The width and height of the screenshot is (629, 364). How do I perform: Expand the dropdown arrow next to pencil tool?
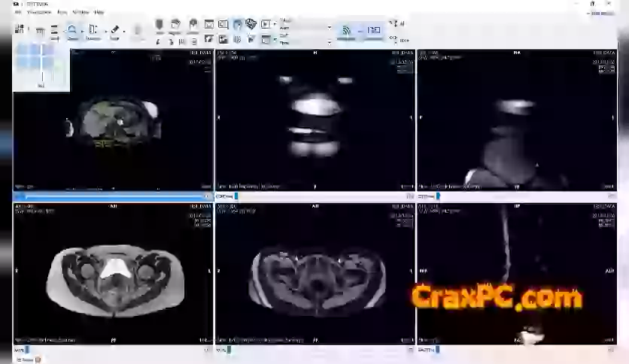point(123,32)
